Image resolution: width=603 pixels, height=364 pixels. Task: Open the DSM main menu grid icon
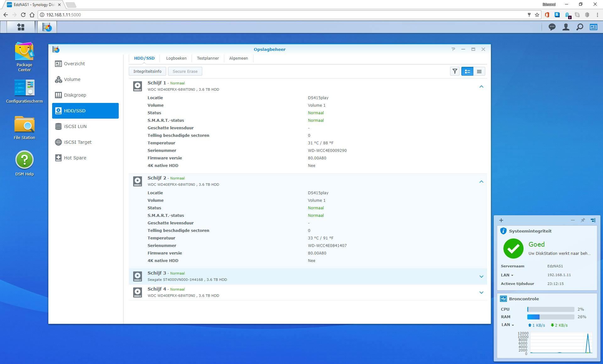21,27
